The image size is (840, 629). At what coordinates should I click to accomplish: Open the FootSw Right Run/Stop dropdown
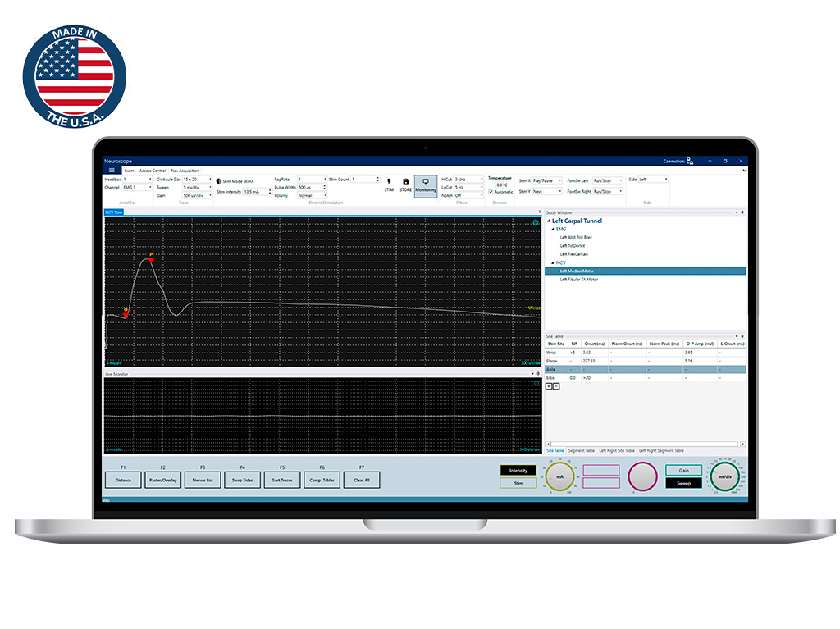coord(608,191)
